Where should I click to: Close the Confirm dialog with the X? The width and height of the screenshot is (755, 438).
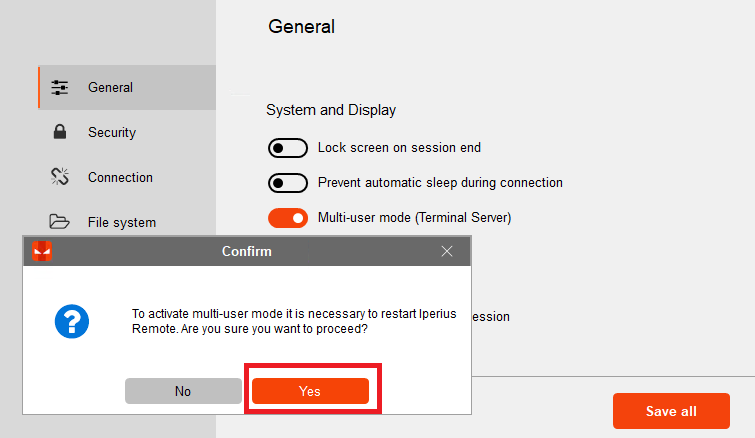[x=447, y=251]
